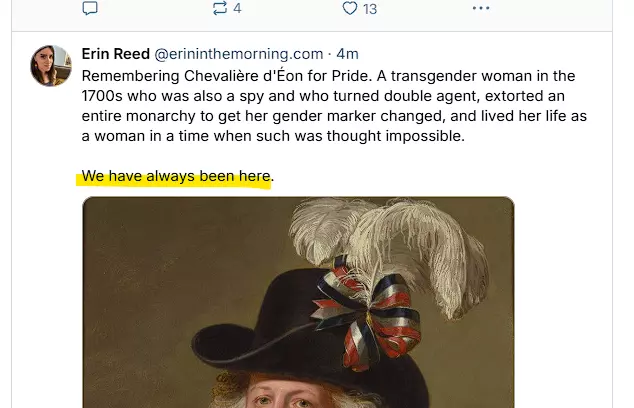The width and height of the screenshot is (634, 408).
Task: Click the repost count of 4
Action: tap(237, 9)
